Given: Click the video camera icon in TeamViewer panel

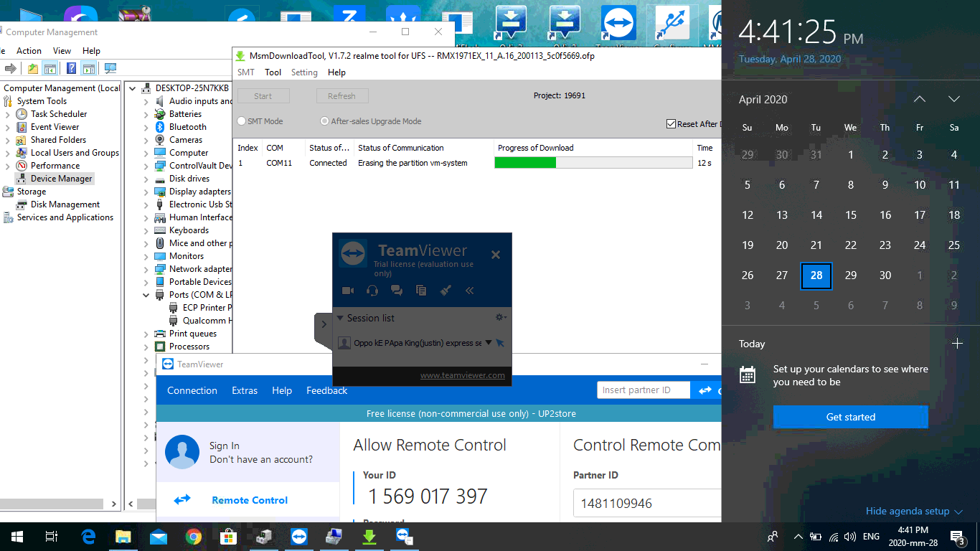Looking at the screenshot, I should (x=348, y=291).
